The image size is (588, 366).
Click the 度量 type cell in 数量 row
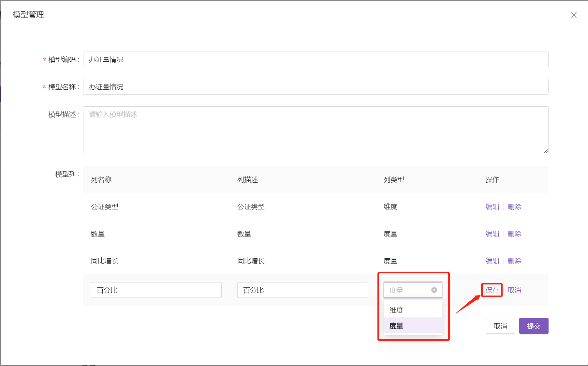click(390, 234)
